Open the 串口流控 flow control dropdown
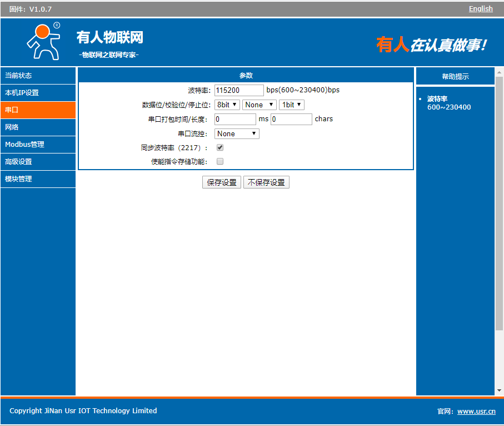This screenshot has width=504, height=426. [237, 133]
